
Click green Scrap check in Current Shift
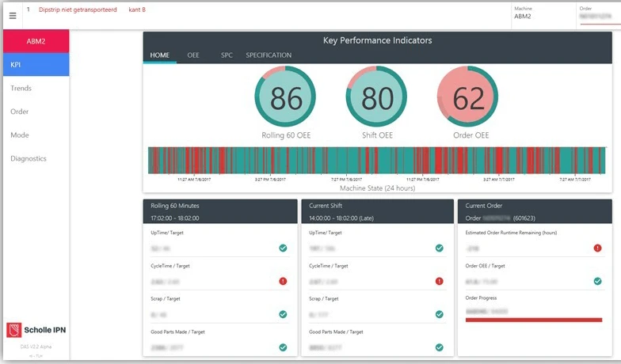tap(440, 314)
